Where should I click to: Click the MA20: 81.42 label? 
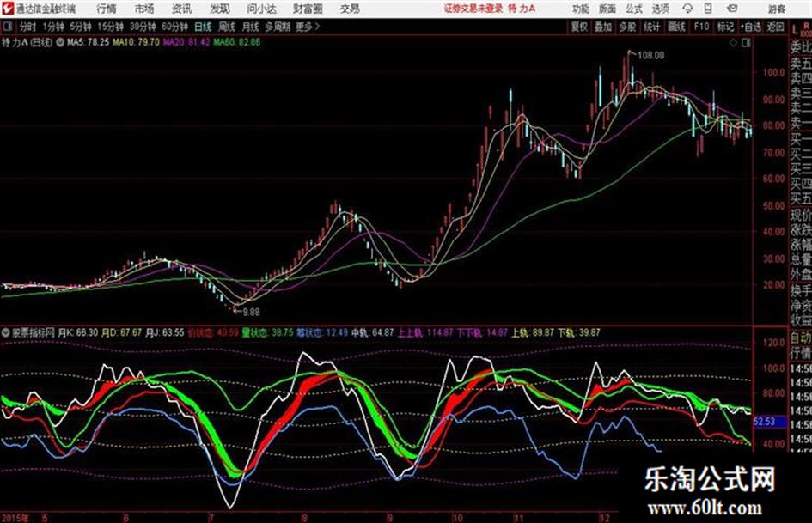(x=186, y=42)
